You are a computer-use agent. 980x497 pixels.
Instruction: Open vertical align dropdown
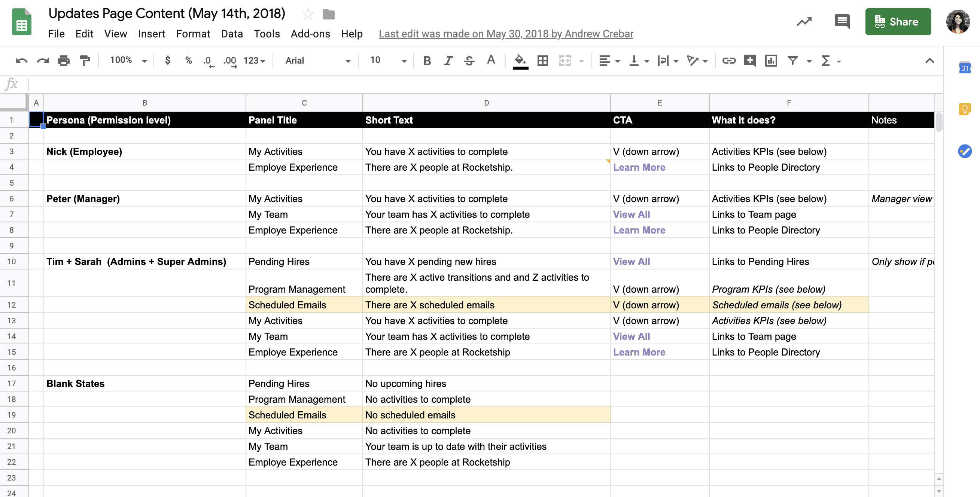639,61
